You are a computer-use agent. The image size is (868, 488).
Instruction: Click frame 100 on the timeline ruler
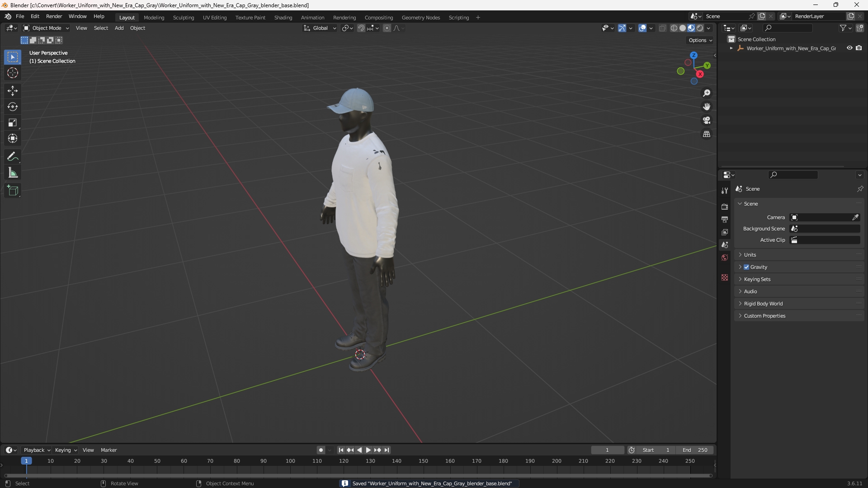[290, 461]
